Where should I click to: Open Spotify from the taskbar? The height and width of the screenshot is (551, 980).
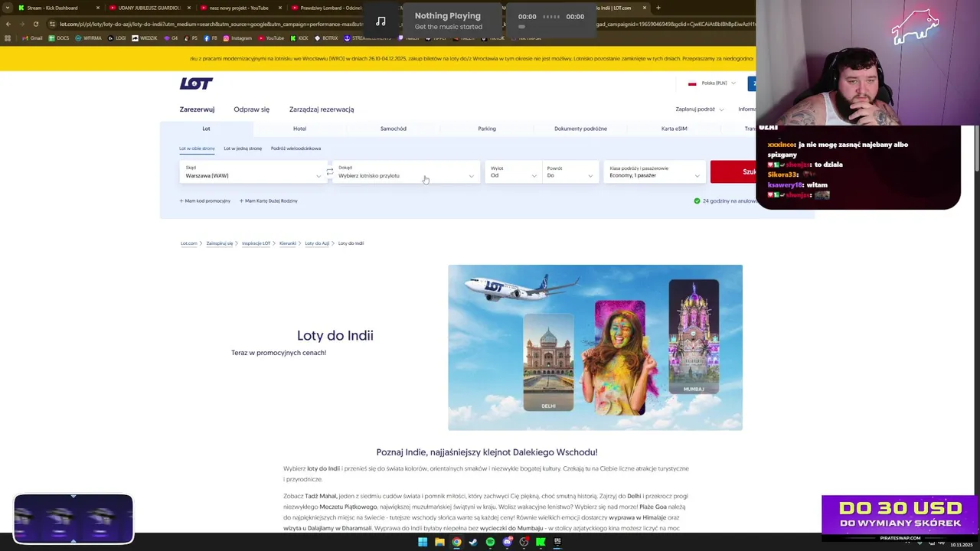(490, 542)
